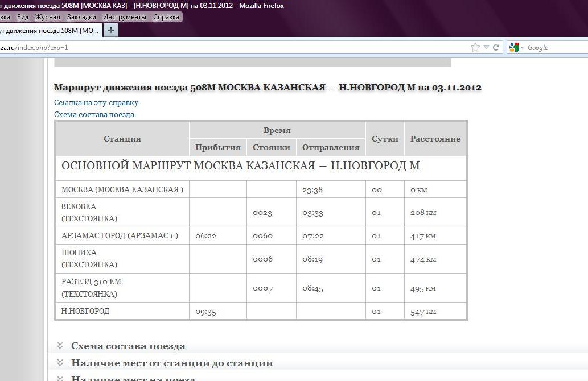This screenshot has width=588, height=381.
Task: Open the Инструменты menu
Action: click(x=124, y=17)
